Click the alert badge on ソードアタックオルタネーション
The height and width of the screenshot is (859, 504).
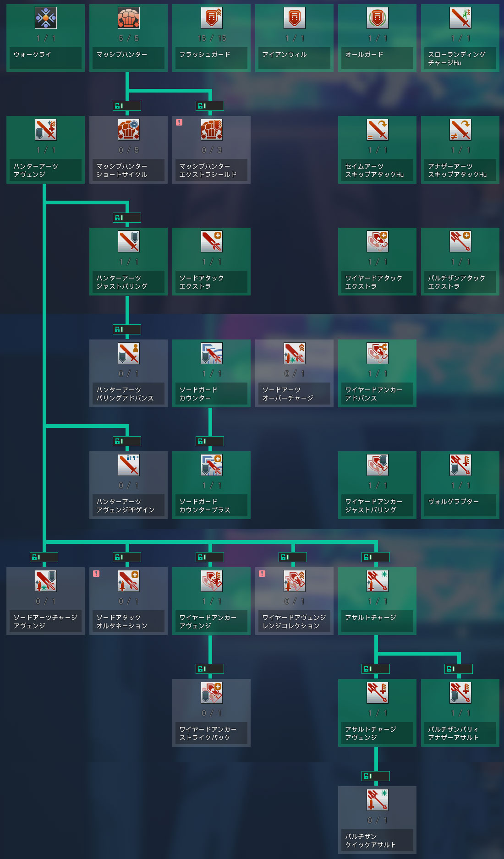point(96,574)
